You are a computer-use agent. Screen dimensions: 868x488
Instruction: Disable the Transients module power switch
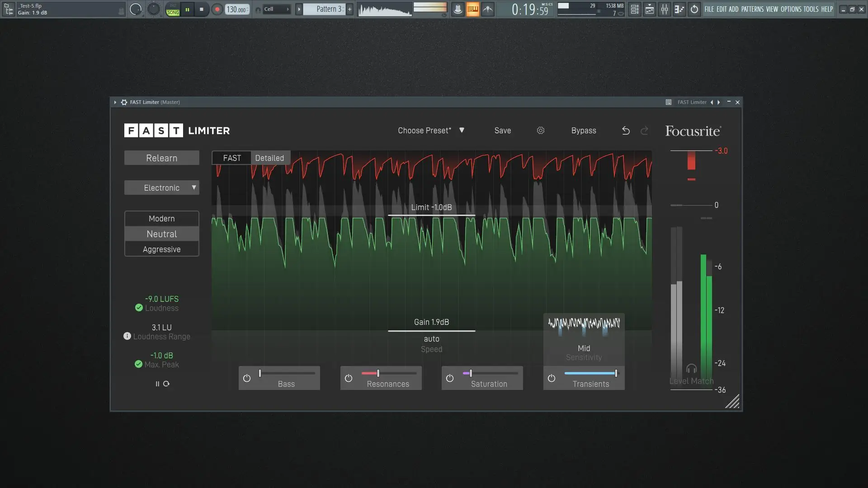pos(552,378)
